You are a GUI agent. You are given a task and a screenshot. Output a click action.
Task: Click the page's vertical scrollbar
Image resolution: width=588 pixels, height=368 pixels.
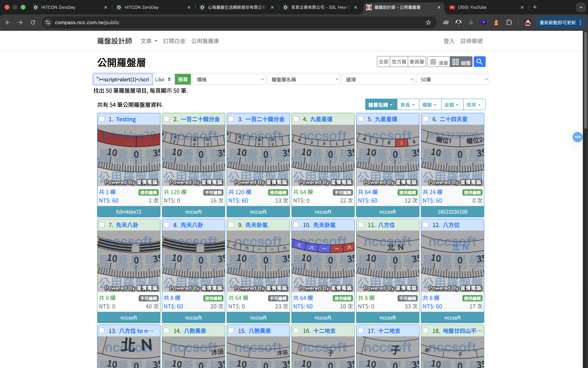tap(585, 80)
